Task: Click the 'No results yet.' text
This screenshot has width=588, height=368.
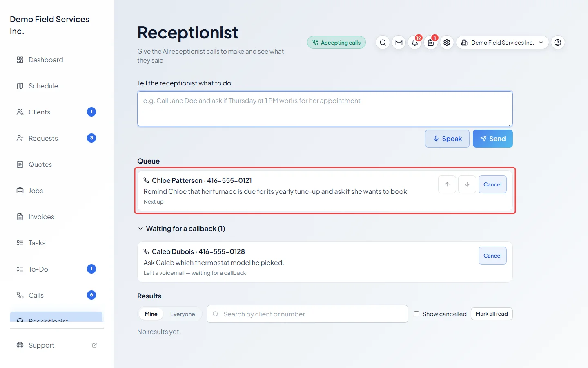Action: (x=159, y=332)
